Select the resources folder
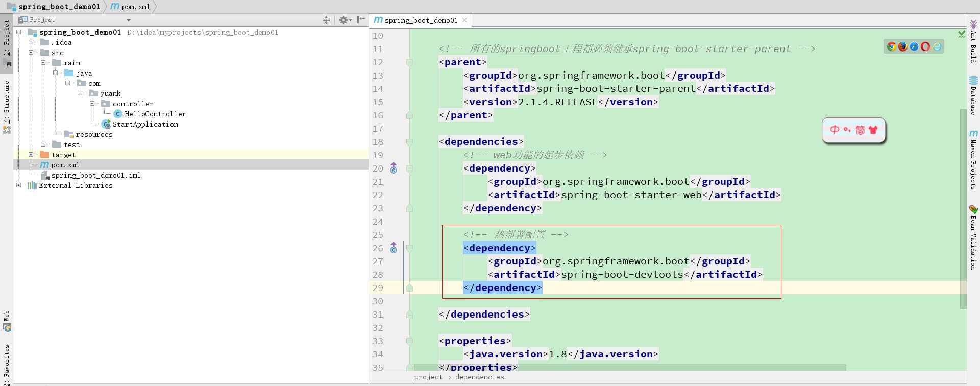The height and width of the screenshot is (386, 980). point(94,134)
